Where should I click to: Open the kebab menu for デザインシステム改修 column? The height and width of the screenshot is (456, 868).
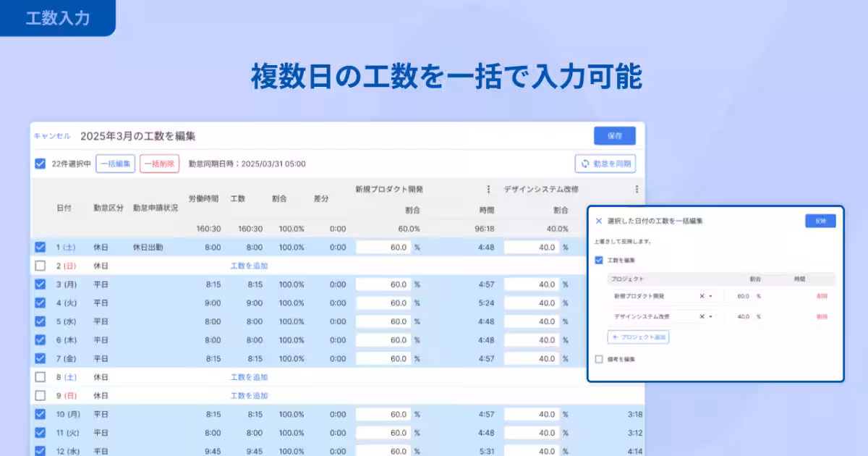[x=636, y=189]
